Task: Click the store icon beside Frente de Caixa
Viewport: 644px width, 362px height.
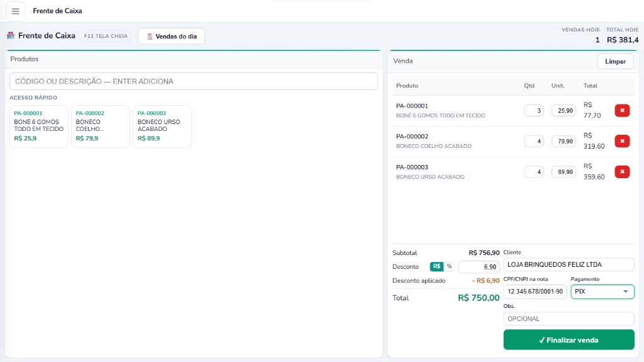Action: (11, 36)
